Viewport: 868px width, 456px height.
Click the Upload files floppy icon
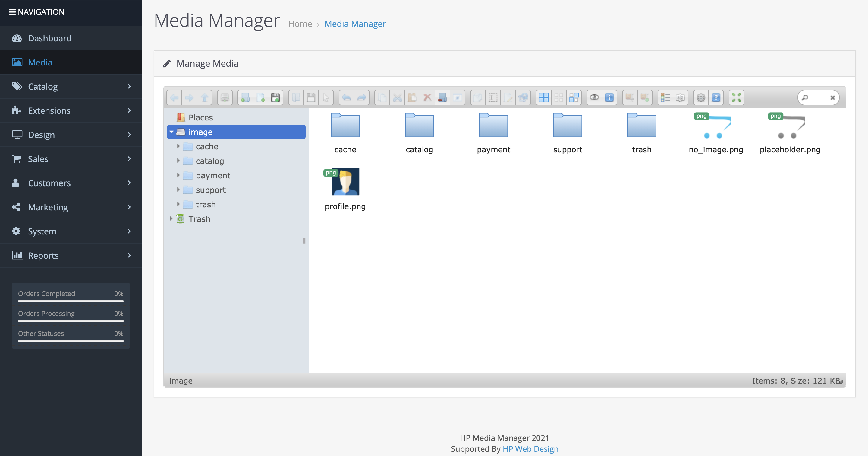275,98
